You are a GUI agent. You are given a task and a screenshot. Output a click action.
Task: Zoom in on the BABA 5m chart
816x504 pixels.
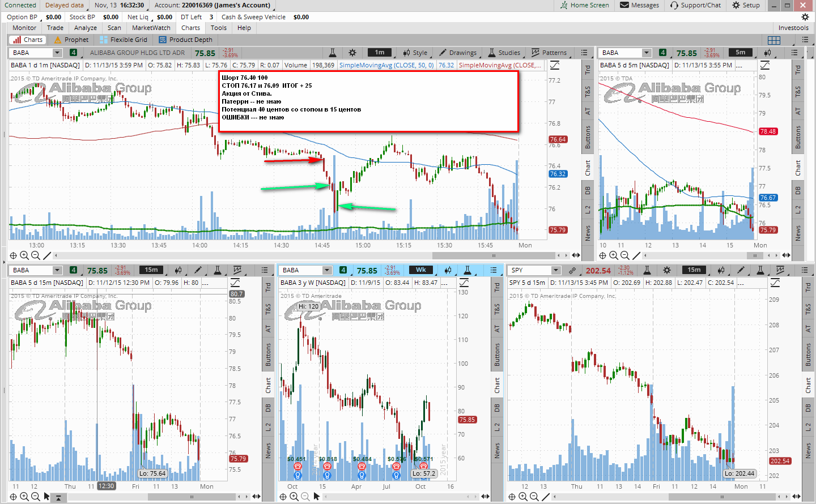(x=613, y=256)
